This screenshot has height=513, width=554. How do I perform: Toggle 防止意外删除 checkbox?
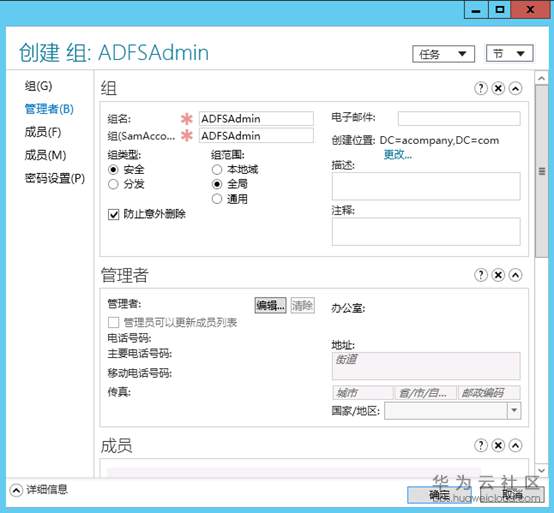click(113, 214)
